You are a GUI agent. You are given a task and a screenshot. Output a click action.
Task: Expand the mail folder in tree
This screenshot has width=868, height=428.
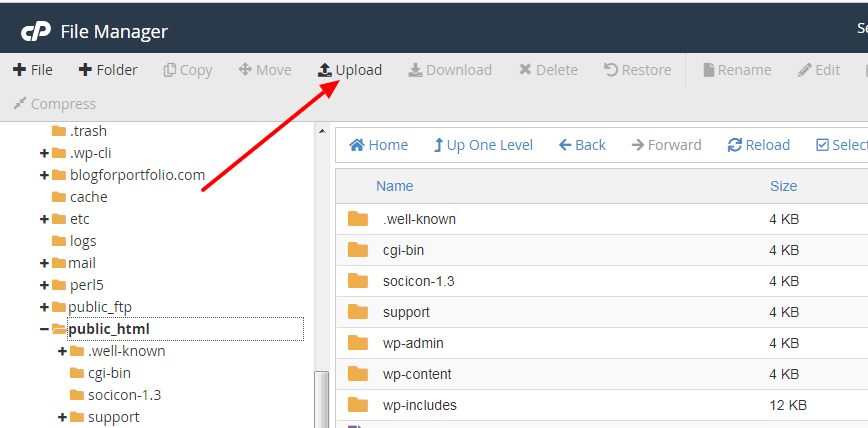pyautogui.click(x=44, y=263)
